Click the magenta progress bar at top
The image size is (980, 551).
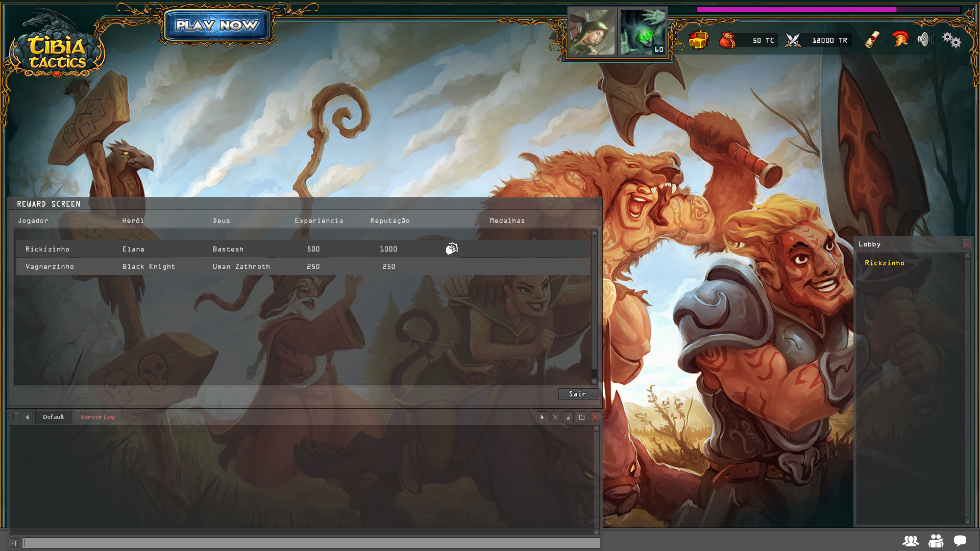828,10
